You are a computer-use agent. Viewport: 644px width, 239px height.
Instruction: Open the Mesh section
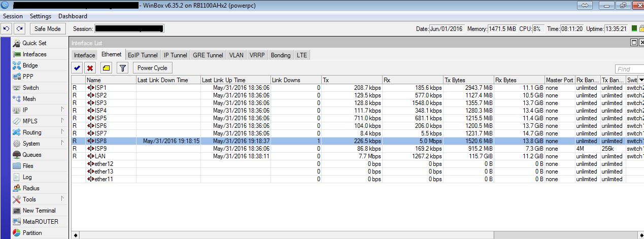point(29,99)
